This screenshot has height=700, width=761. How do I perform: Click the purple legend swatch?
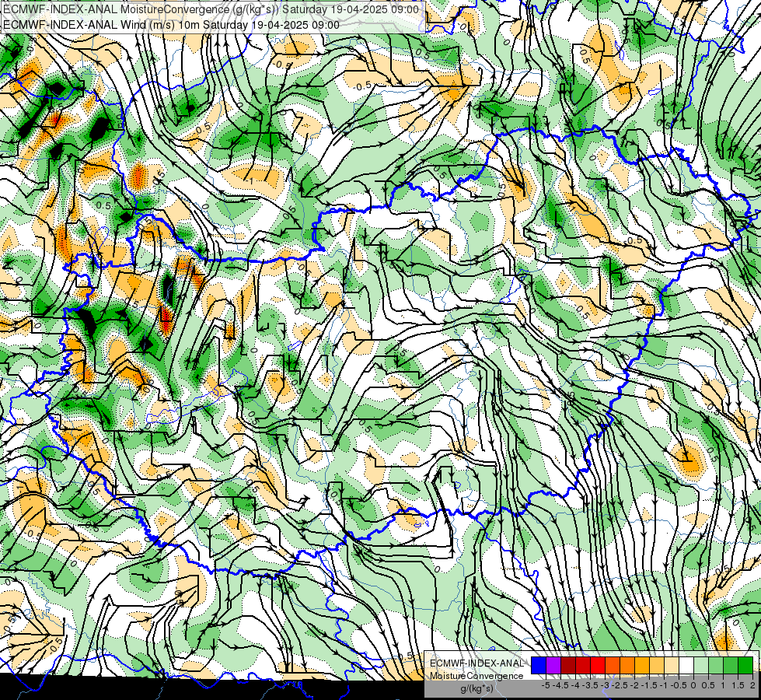[x=553, y=666]
